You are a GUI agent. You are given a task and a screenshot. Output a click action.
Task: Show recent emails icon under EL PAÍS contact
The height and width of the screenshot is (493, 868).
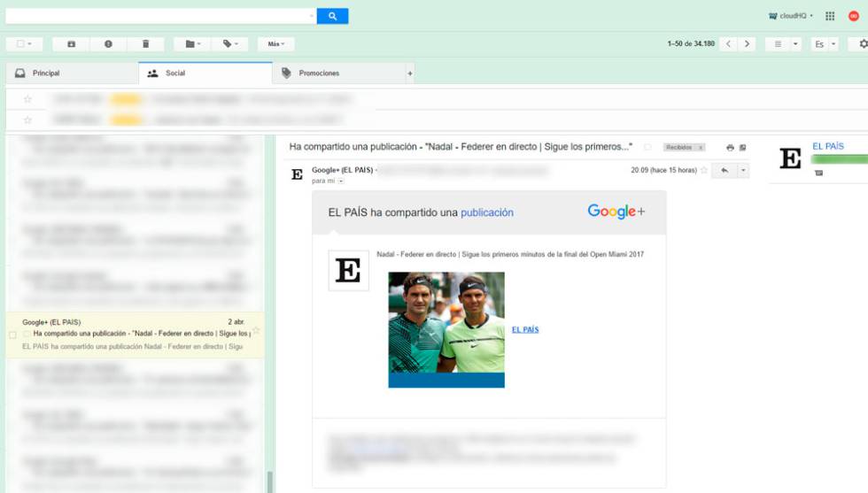(x=818, y=173)
